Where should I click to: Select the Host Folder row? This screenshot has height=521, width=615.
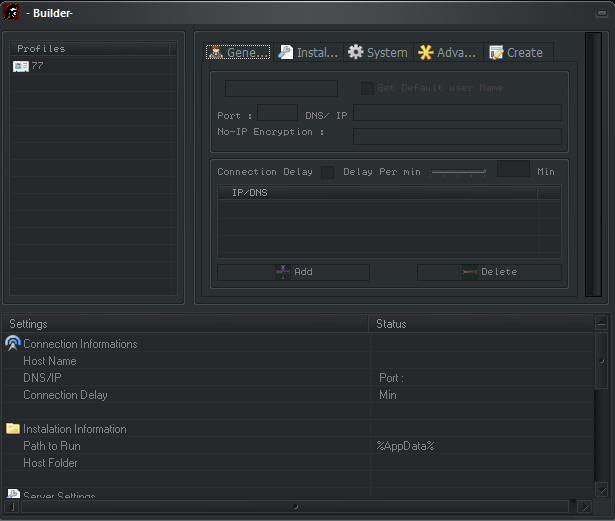[x=298, y=463]
